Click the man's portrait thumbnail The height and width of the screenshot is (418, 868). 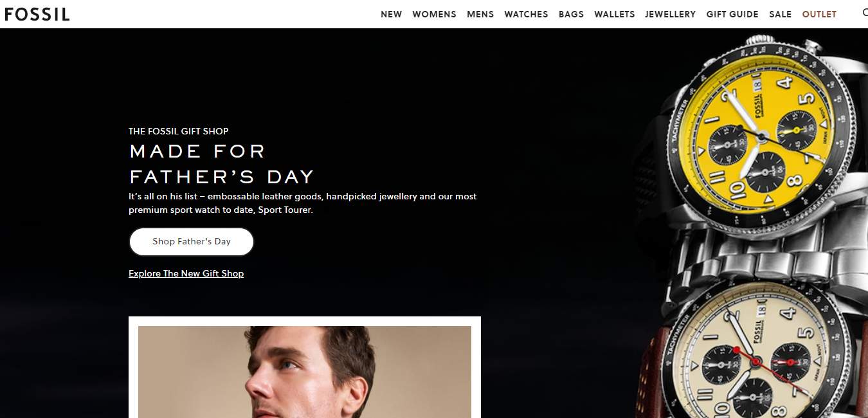pyautogui.click(x=305, y=372)
